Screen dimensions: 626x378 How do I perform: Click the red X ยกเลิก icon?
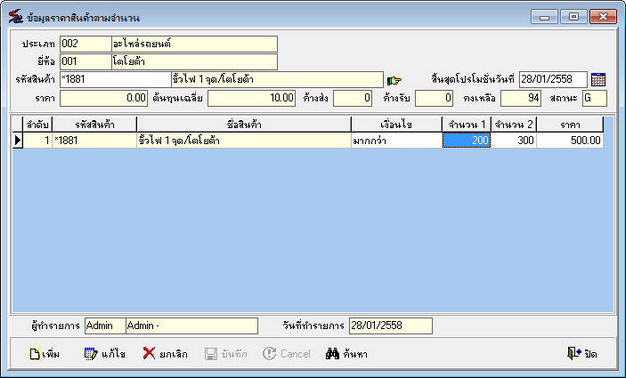click(149, 353)
